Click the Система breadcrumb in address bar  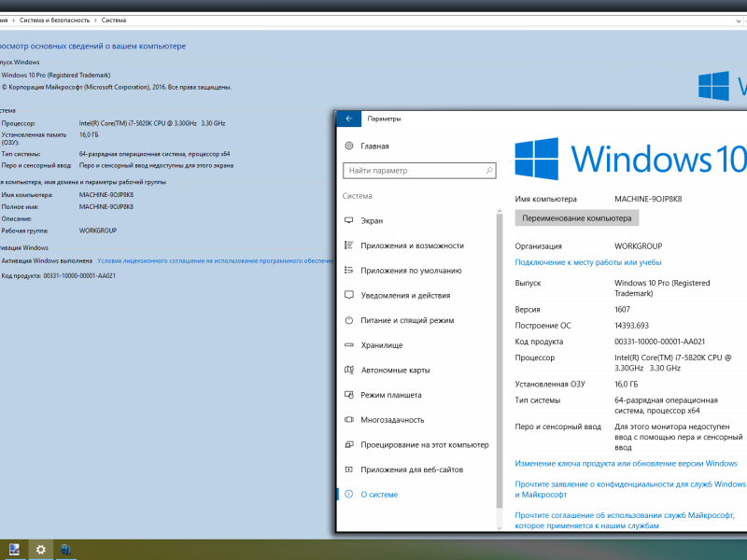[113, 21]
